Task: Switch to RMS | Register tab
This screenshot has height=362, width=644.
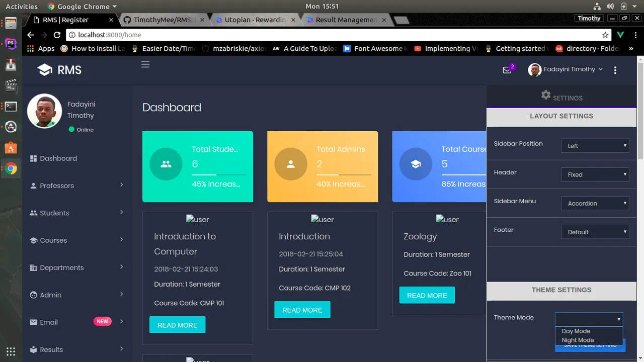Action: click(x=70, y=20)
